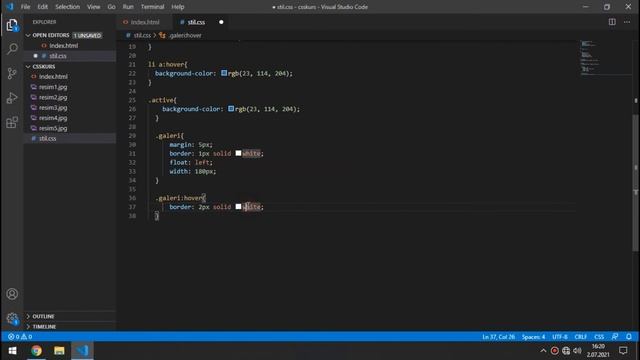Screen dimensions: 640x360
Task: Expand the Timeline section
Action: tap(70, 327)
